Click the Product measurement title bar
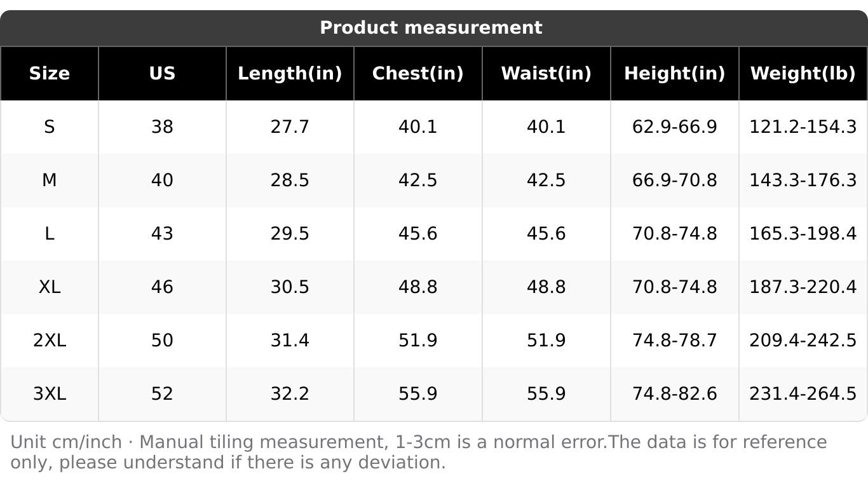The height and width of the screenshot is (483, 868). tap(431, 28)
